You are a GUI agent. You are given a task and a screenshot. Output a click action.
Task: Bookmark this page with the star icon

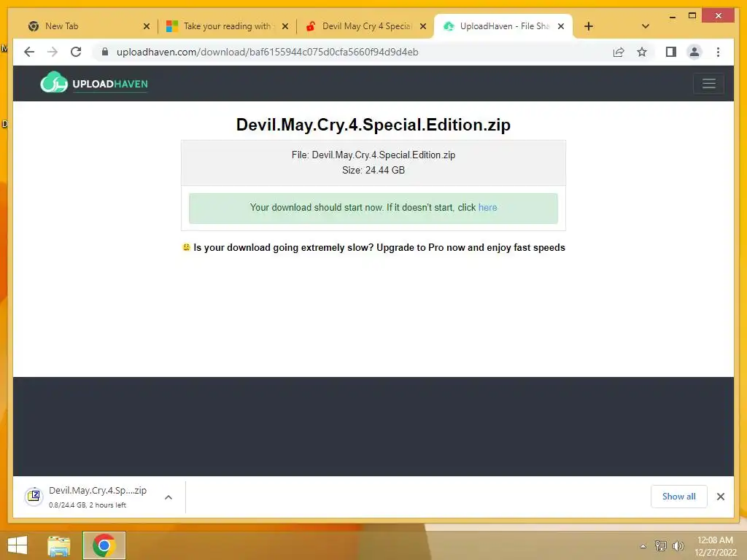(x=642, y=52)
